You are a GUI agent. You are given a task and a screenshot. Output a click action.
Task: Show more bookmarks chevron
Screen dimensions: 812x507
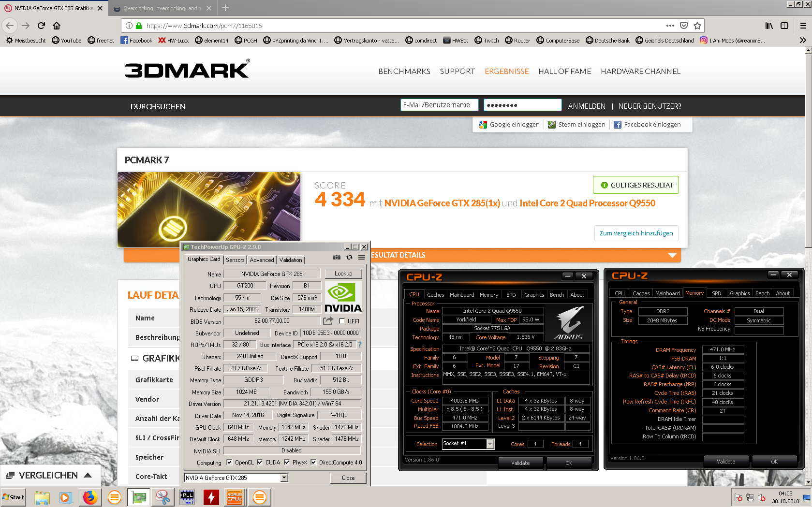[x=803, y=41]
